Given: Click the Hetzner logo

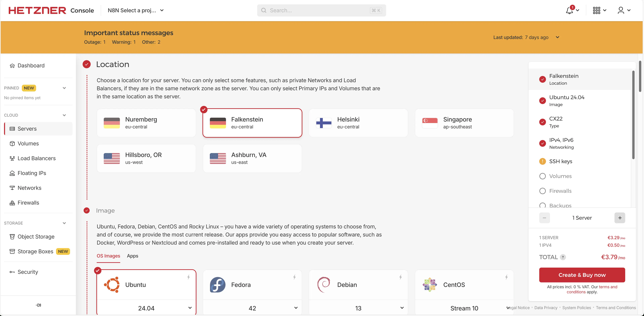Looking at the screenshot, I should tap(37, 11).
